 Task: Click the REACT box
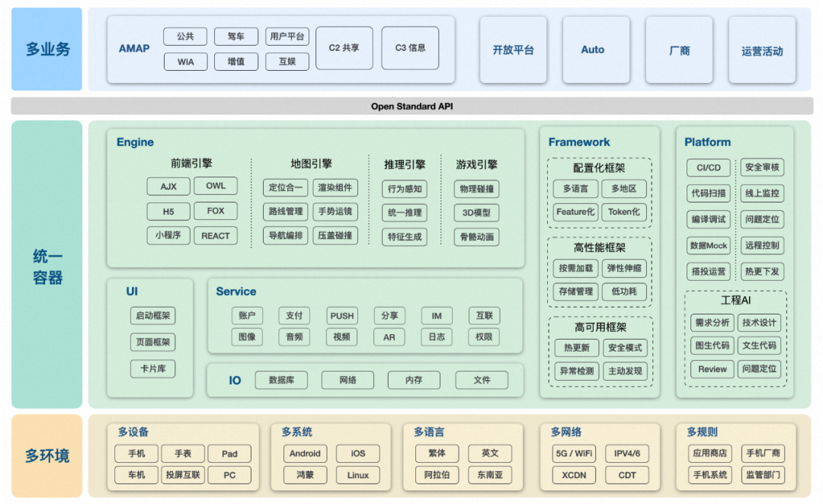tap(215, 236)
